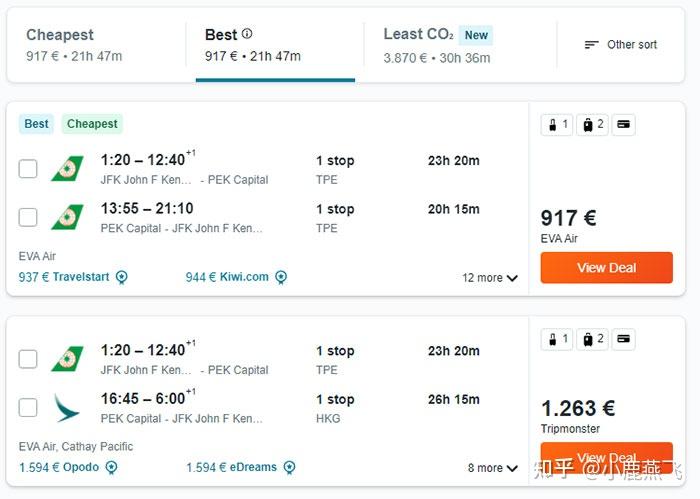This screenshot has height=499, width=700.
Task: Tick checkbox for 1:20 JFK–PEK first flight
Action: (28, 169)
